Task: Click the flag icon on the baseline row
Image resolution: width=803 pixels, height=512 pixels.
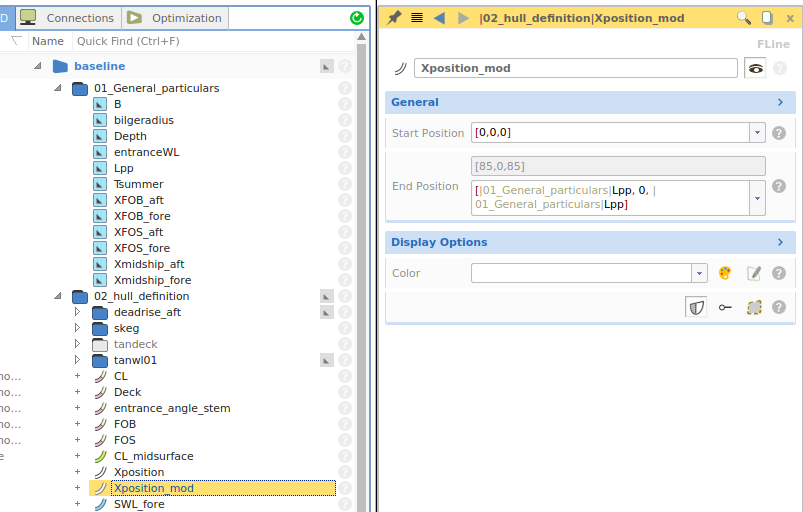Action: [327, 66]
